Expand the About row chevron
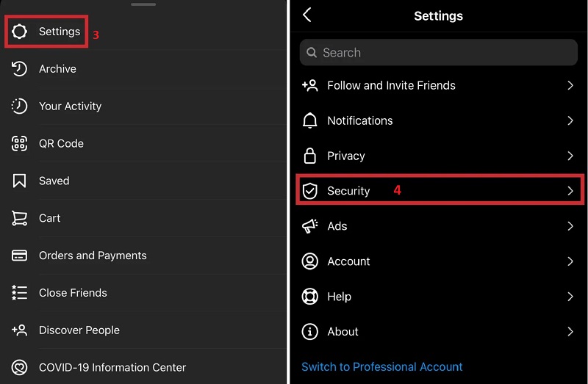The width and height of the screenshot is (588, 384). click(x=570, y=332)
